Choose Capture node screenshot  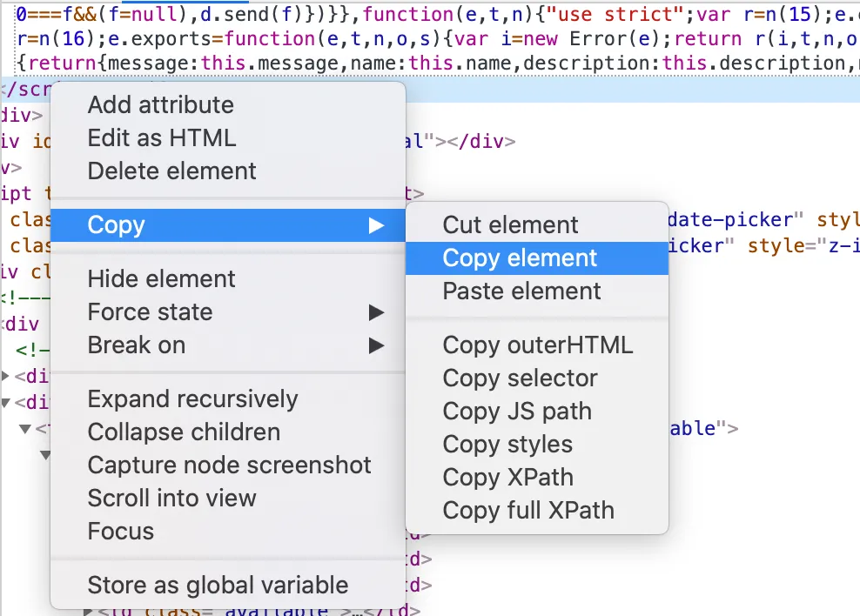[x=227, y=465]
